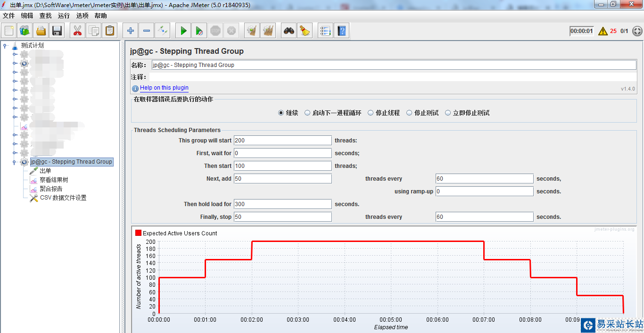The height and width of the screenshot is (333, 644).
Task: Click the Next add threads-every seconds field
Action: 485,179
